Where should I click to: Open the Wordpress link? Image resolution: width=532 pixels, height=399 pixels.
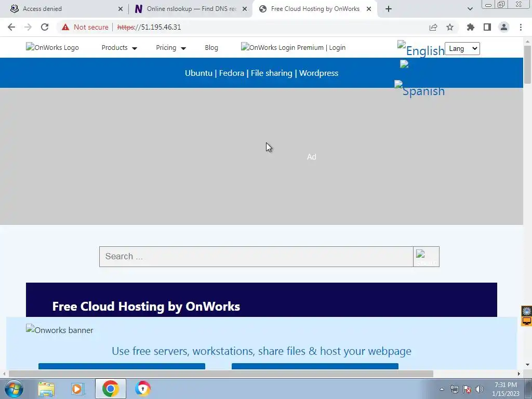click(x=318, y=73)
